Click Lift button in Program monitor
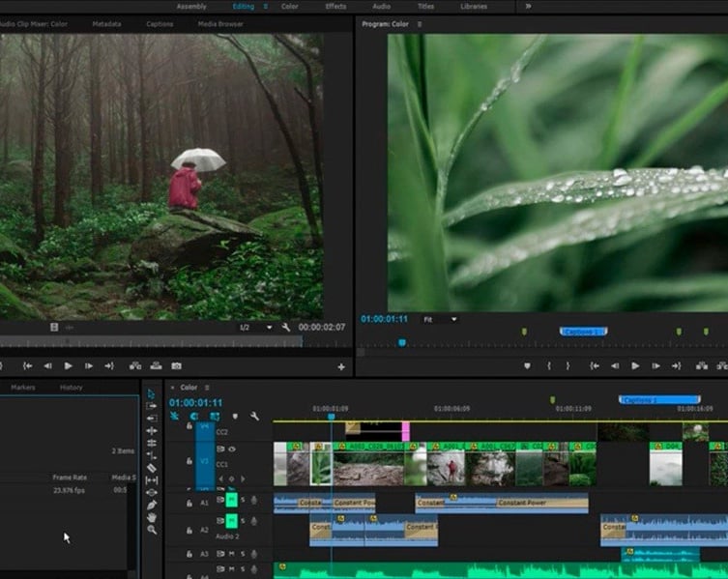This screenshot has width=728, height=579. pyautogui.click(x=702, y=366)
